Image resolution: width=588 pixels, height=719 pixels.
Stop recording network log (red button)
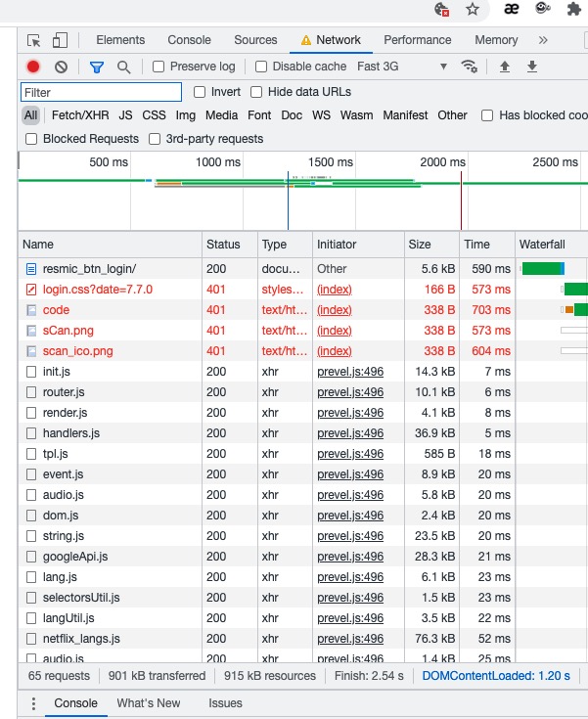coord(33,67)
